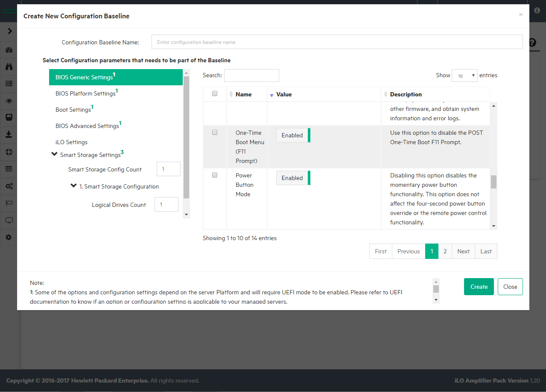
Task: Click the monitor display sidebar icon
Action: pos(9,220)
